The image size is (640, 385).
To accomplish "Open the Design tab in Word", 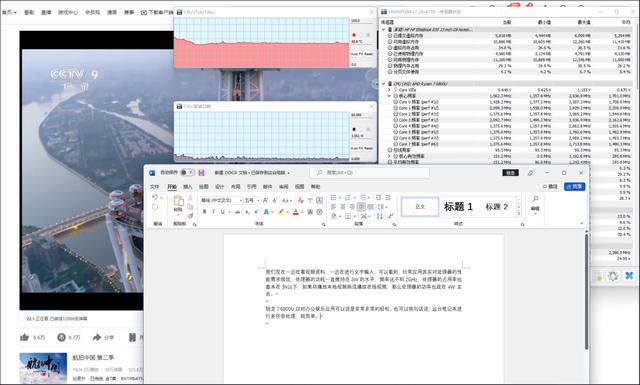I will (x=220, y=187).
